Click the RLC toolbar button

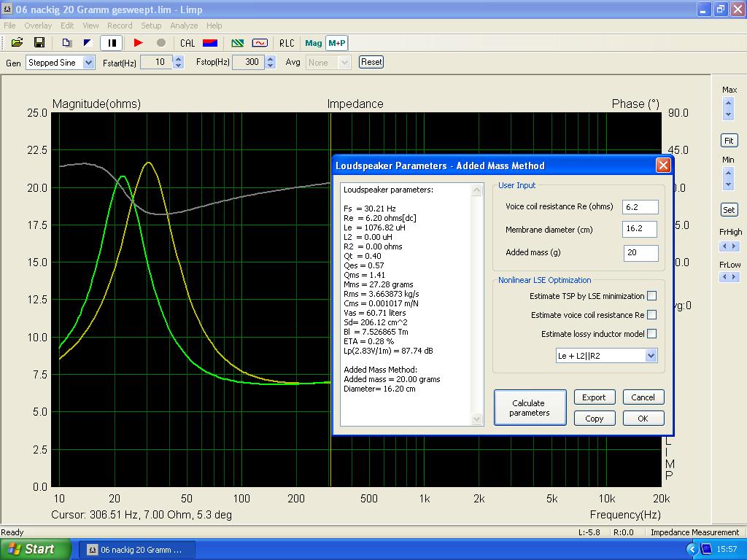point(287,43)
